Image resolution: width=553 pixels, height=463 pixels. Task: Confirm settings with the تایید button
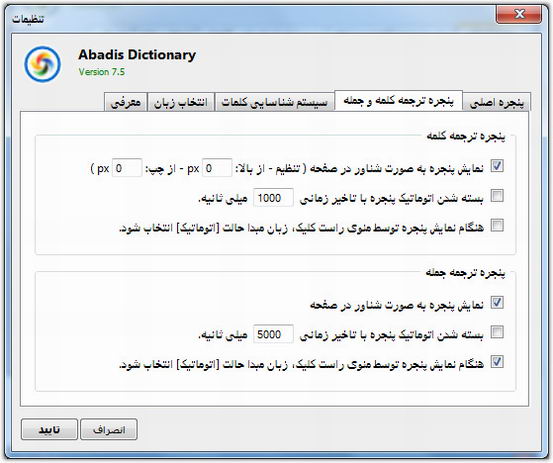click(x=49, y=430)
